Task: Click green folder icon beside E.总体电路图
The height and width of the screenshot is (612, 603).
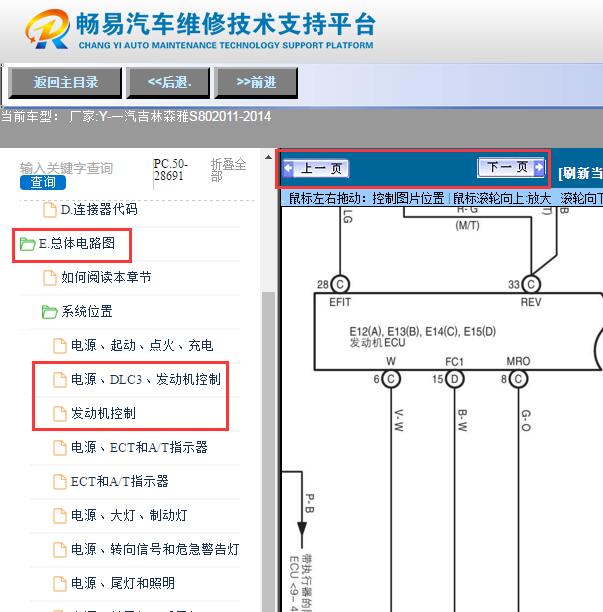Action: coord(27,244)
